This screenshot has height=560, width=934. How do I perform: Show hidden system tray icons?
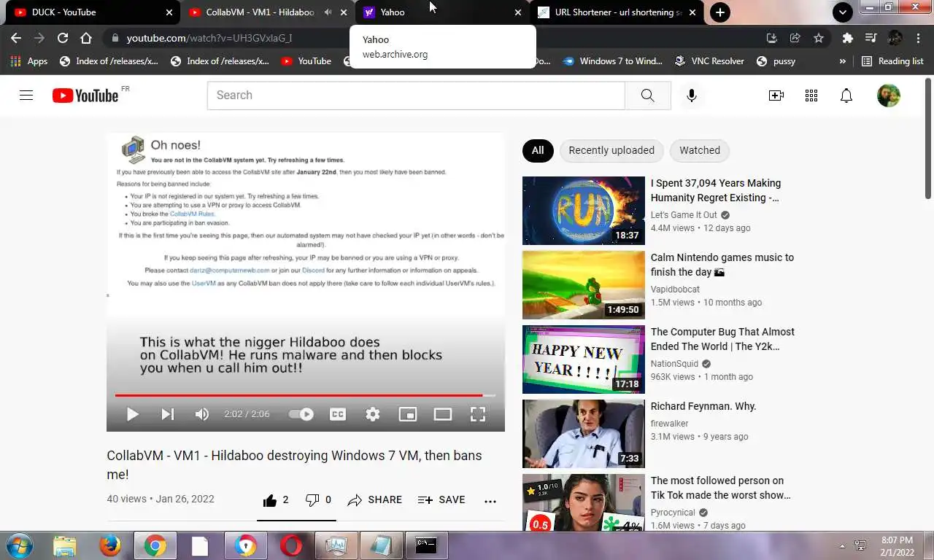coord(842,546)
